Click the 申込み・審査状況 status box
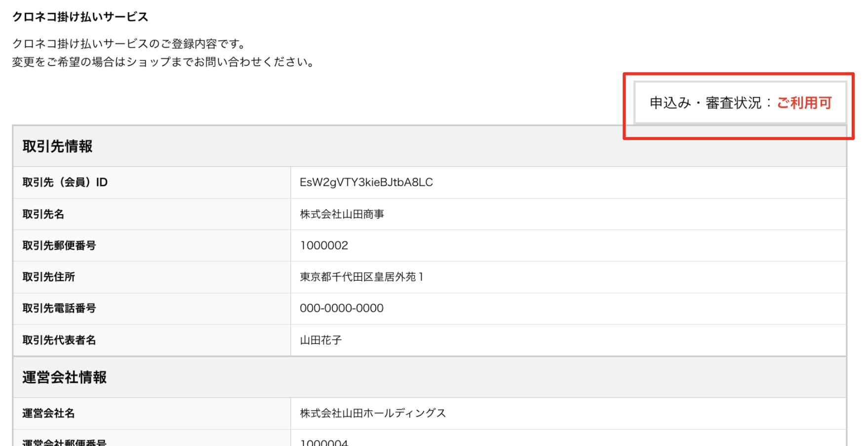The width and height of the screenshot is (868, 446). 740,103
